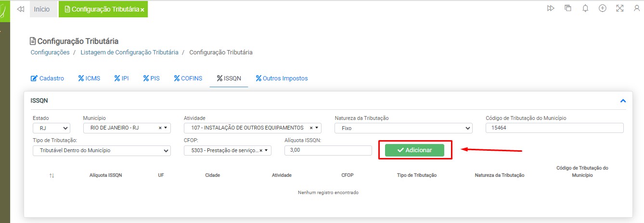The width and height of the screenshot is (644, 223).
Task: Click the fullscreen expand arrows icon
Action: 619,9
